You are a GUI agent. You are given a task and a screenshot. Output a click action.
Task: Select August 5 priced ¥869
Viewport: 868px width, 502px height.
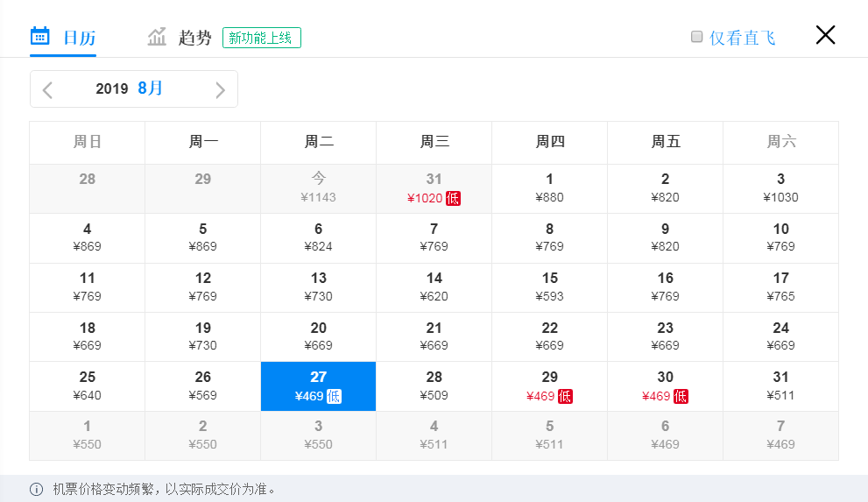click(202, 238)
